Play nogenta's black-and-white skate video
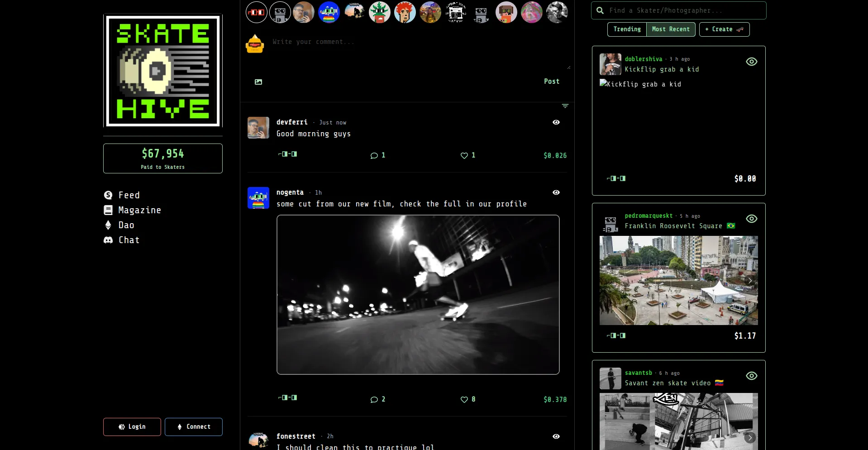Screen dimensions: 868x450 pyautogui.click(x=418, y=295)
